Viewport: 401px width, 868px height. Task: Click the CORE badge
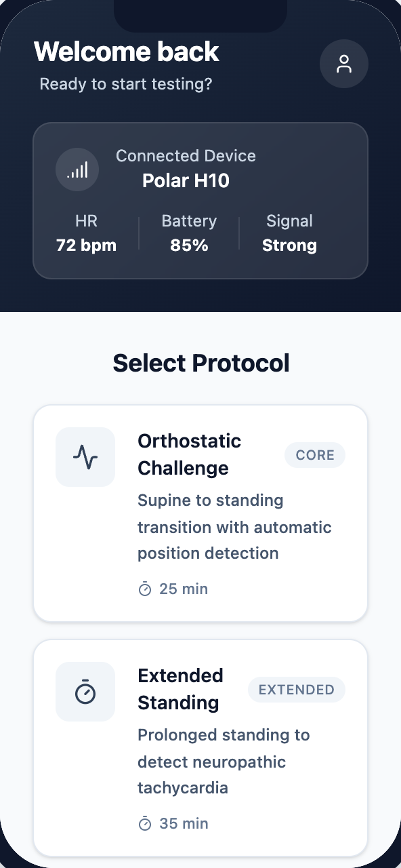(x=314, y=455)
